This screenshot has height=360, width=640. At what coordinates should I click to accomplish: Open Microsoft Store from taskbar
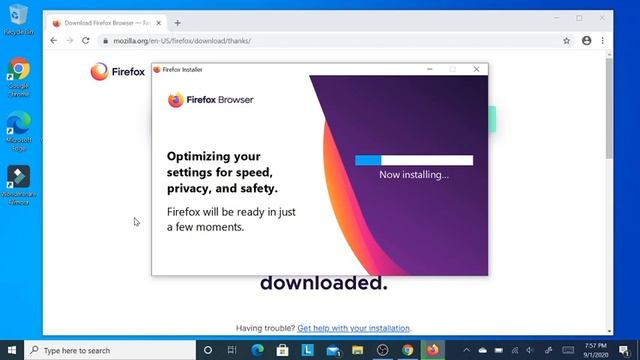tap(282, 350)
